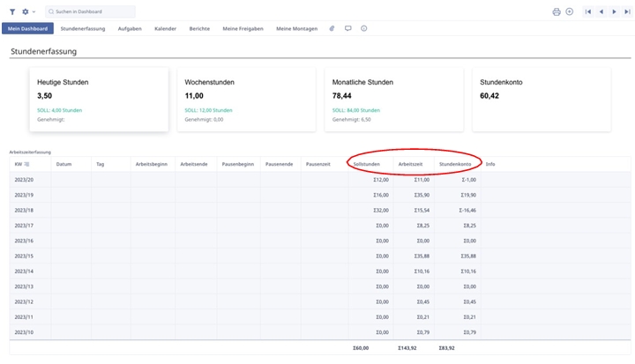
Task: Sort by the Sollstunden column header
Action: tap(366, 164)
